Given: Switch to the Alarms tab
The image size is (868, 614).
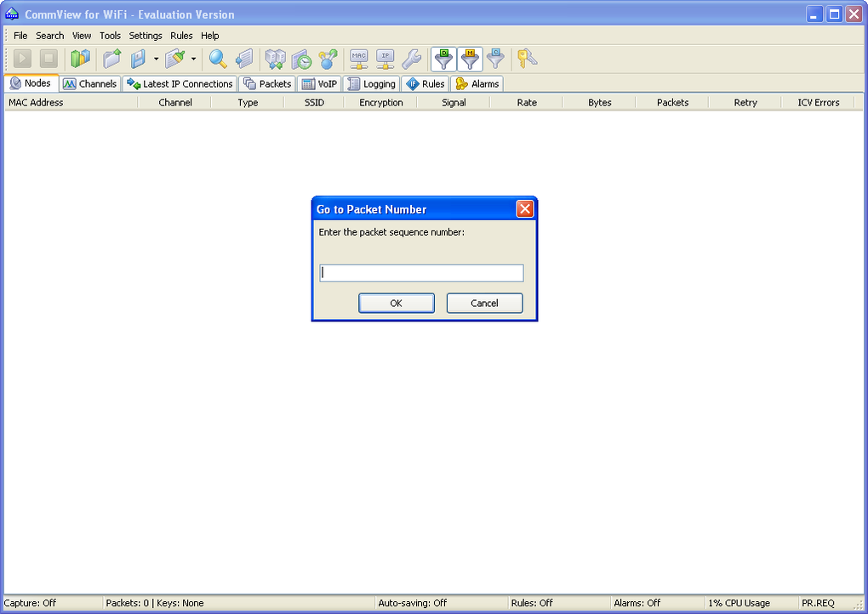Looking at the screenshot, I should 477,83.
